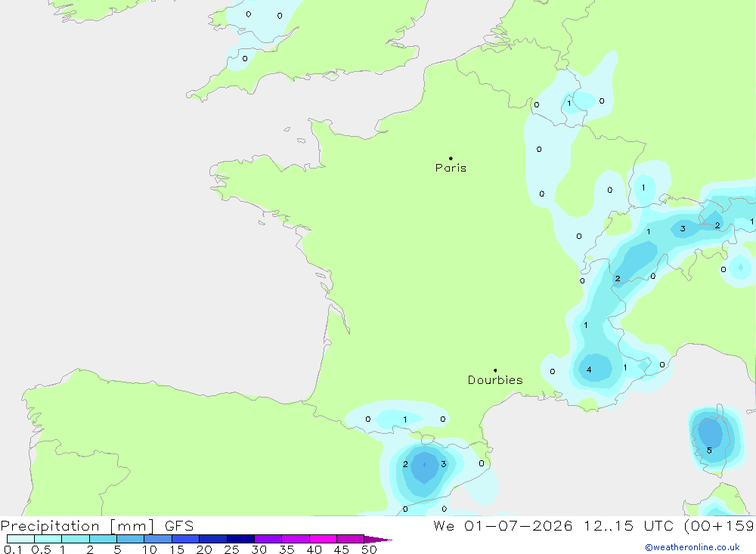The image size is (756, 554).
Task: Pick the dark navy swatch between 25 and 30
Action: [x=240, y=539]
